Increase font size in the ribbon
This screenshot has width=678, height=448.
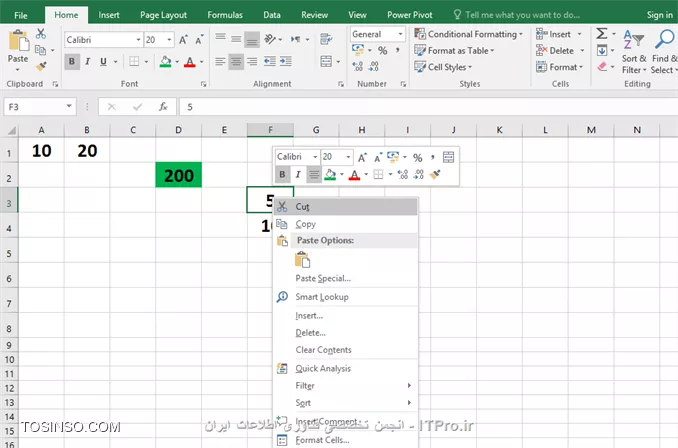pos(183,40)
